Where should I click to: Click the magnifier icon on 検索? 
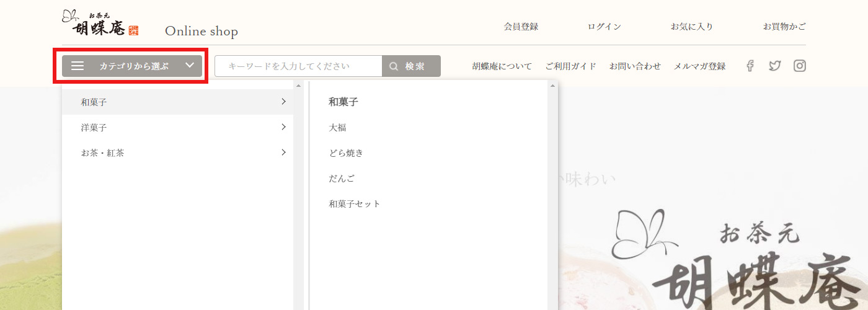tap(394, 66)
